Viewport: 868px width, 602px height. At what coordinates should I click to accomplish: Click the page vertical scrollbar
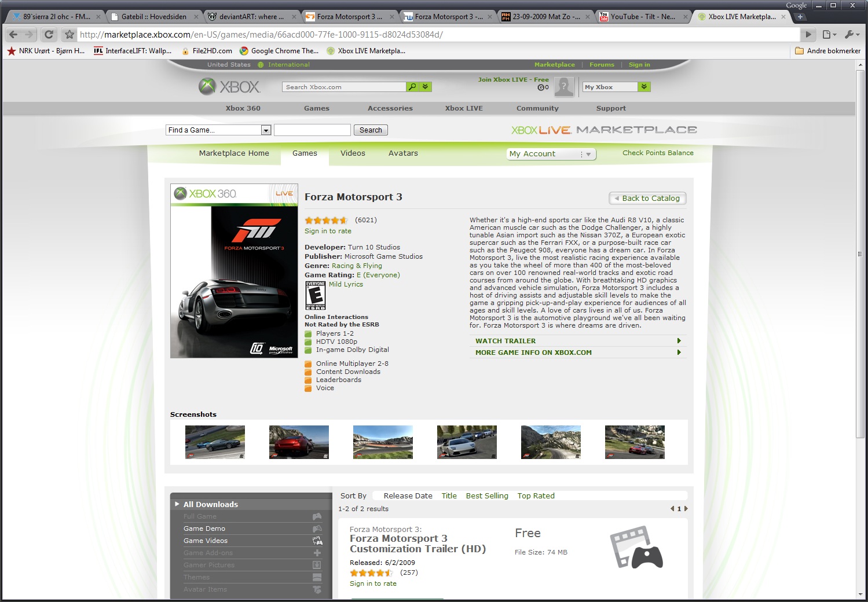click(x=860, y=254)
